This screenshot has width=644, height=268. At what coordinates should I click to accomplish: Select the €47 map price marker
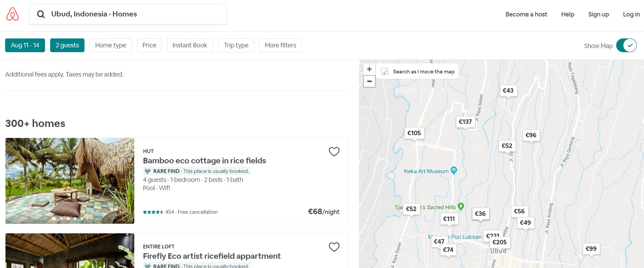point(439,242)
